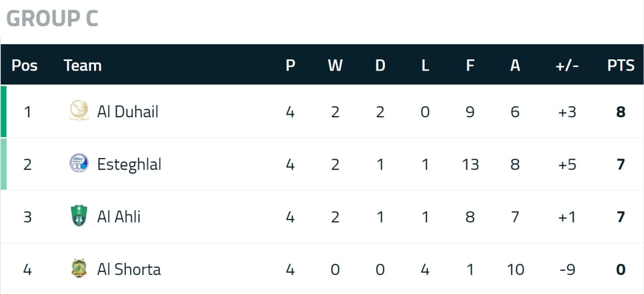Click the Pos column header
This screenshot has width=644, height=294.
coord(24,65)
